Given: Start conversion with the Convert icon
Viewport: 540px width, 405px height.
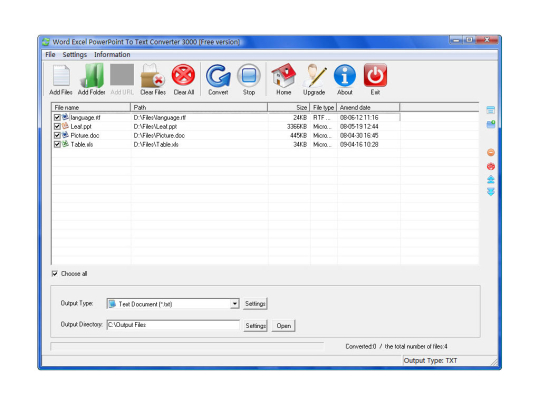Looking at the screenshot, I should point(218,75).
